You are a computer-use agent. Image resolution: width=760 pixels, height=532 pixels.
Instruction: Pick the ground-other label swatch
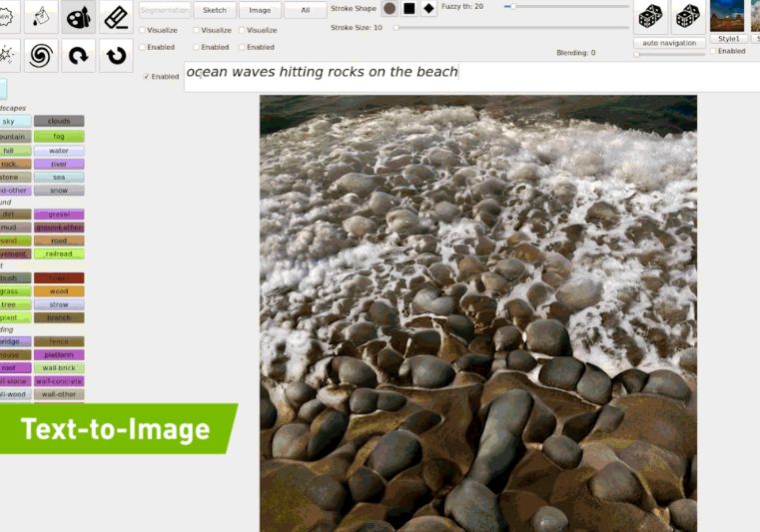[x=59, y=228]
